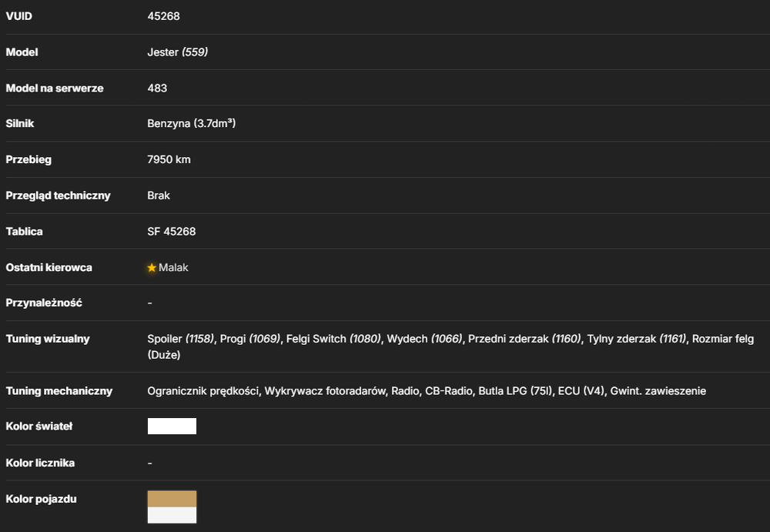770x532 pixels.
Task: Click the Kolor licznika label
Action: click(40, 463)
